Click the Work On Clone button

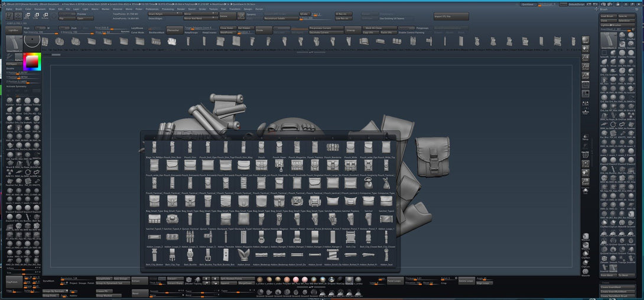point(379,28)
